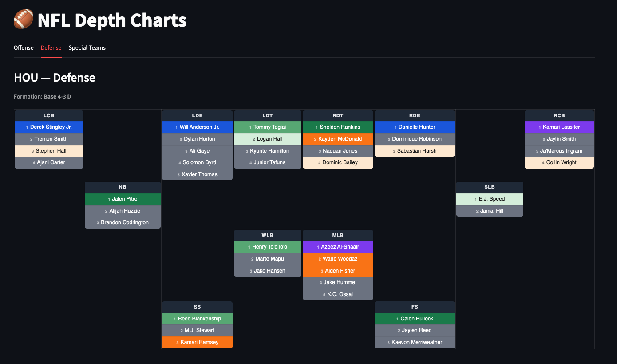Click the LCB position header
Image resolution: width=617 pixels, height=364 pixels.
pos(49,115)
